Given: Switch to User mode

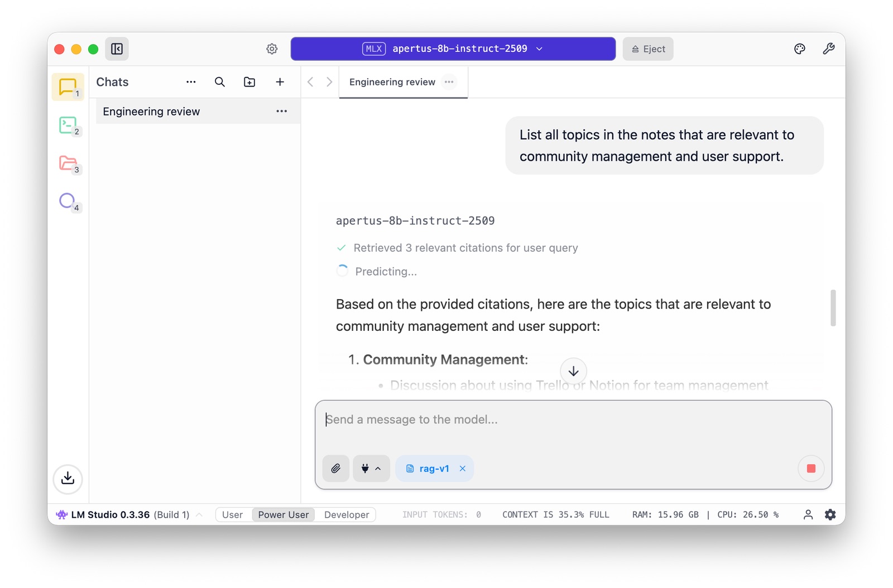Looking at the screenshot, I should click(x=232, y=514).
